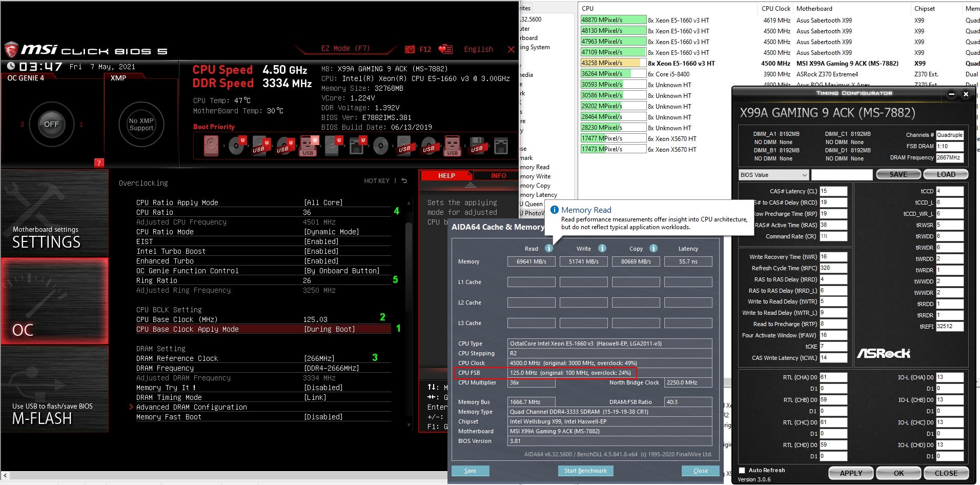Image resolution: width=980 pixels, height=485 pixels.
Task: Click SAVE in Timing Configurator
Action: pos(898,174)
